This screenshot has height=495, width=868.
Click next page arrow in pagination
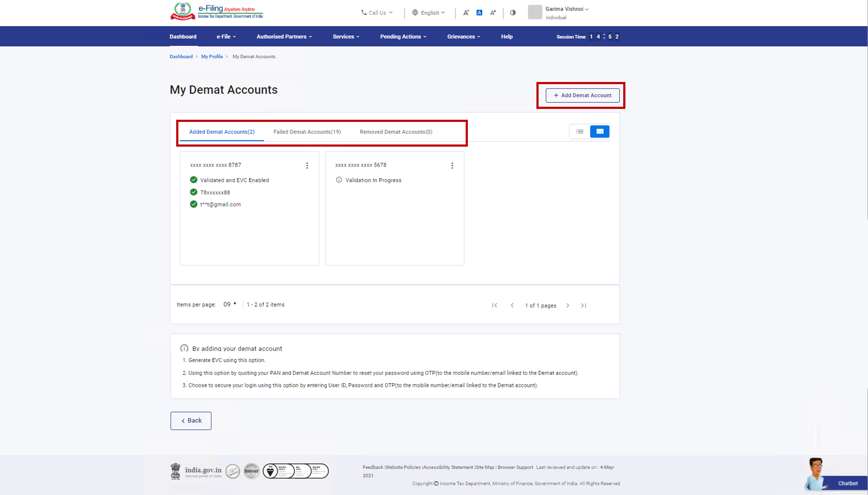567,305
